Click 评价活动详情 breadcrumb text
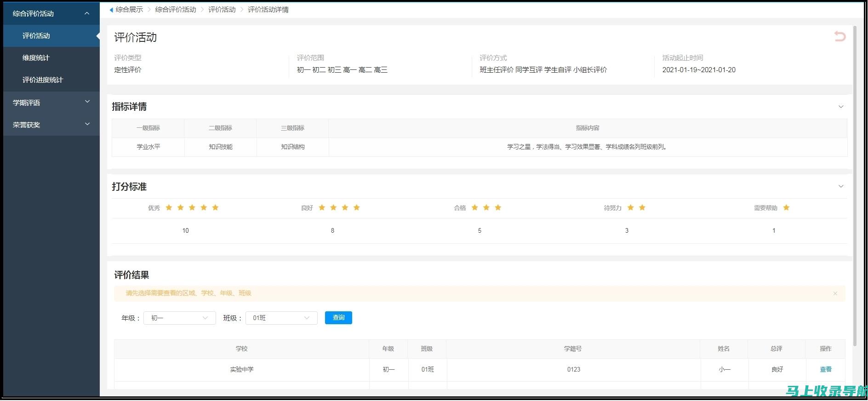This screenshot has width=868, height=401. (268, 10)
